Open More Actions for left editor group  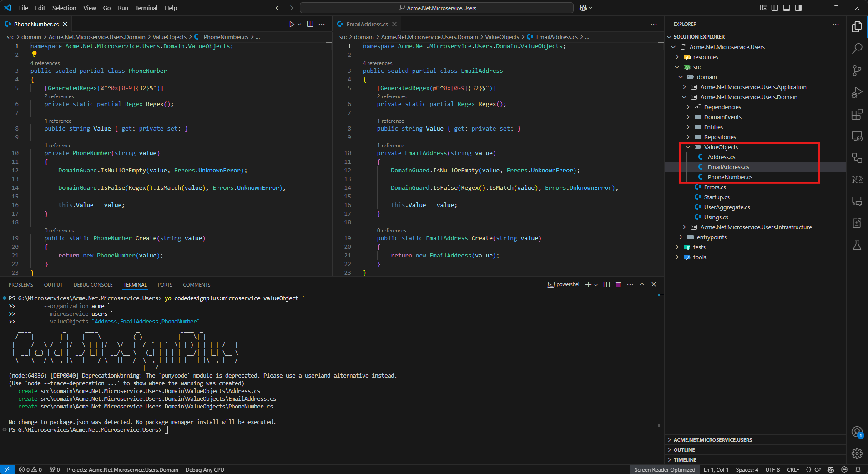click(x=322, y=24)
